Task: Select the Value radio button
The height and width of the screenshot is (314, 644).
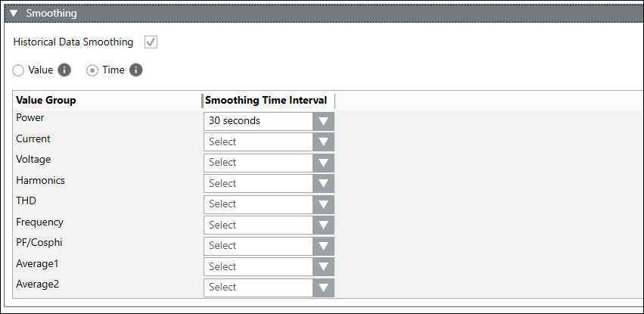Action: click(19, 70)
